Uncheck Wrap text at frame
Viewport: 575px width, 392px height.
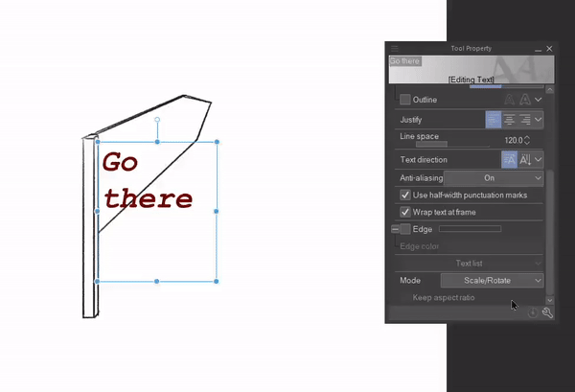click(404, 212)
